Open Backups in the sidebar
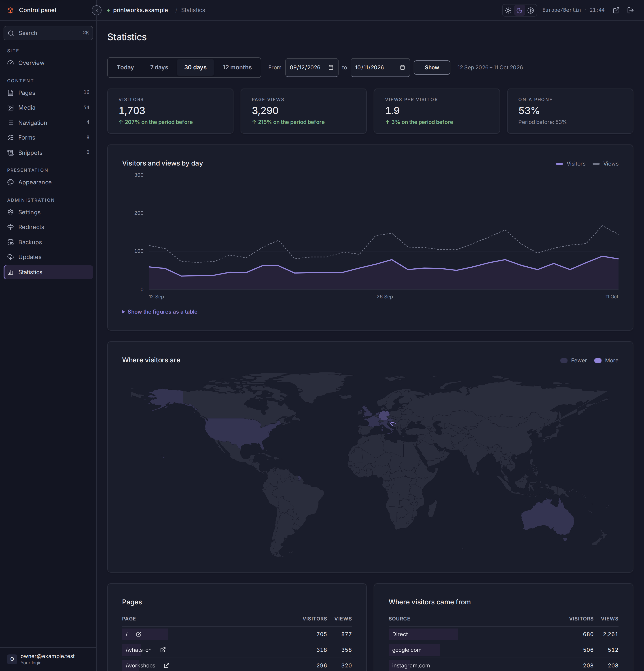 point(48,242)
